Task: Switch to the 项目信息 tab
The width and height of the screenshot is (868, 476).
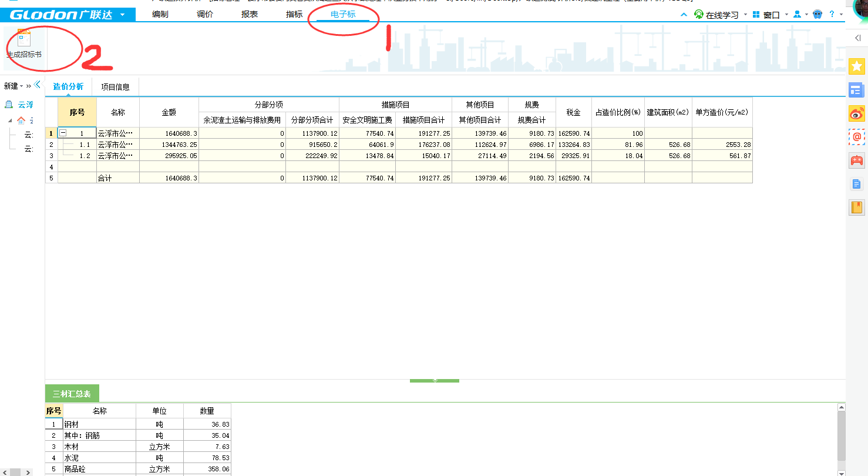Action: point(115,87)
